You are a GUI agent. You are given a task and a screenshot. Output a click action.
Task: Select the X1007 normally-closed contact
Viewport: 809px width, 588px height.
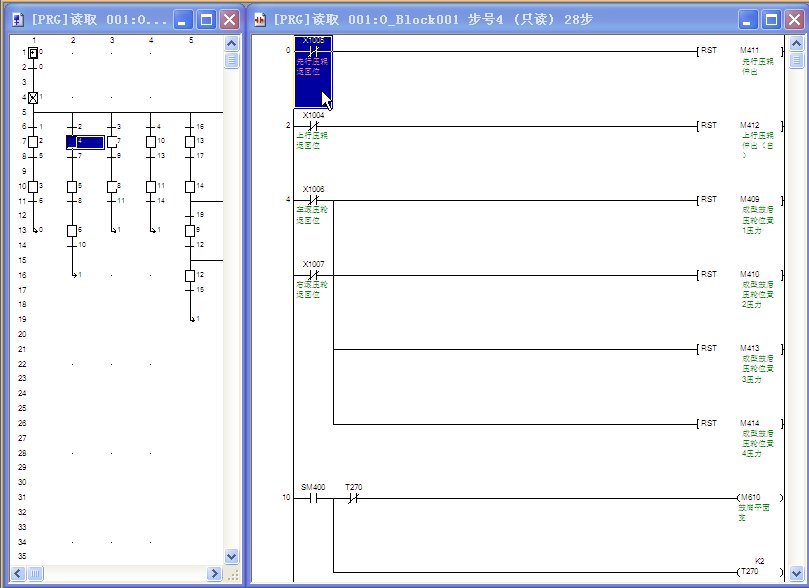coord(312,275)
